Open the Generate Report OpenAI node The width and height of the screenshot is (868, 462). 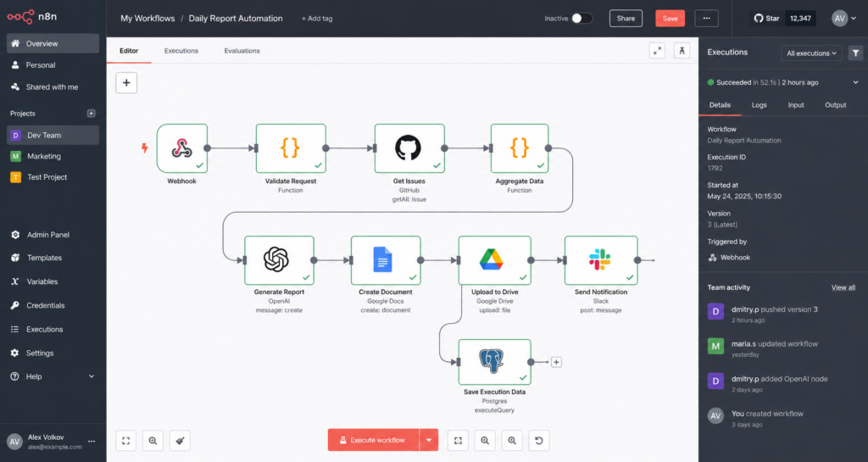279,260
